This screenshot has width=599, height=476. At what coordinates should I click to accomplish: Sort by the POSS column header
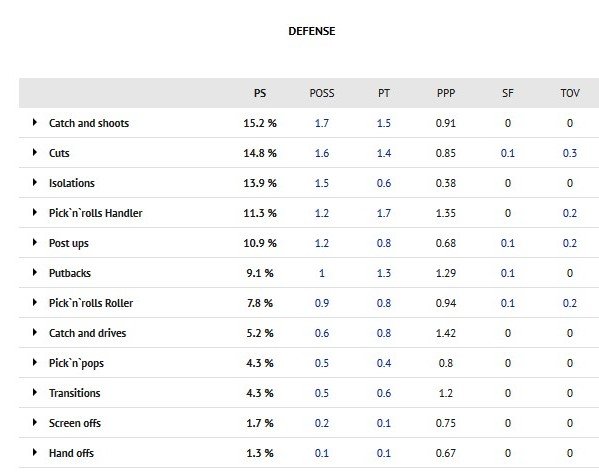(322, 93)
